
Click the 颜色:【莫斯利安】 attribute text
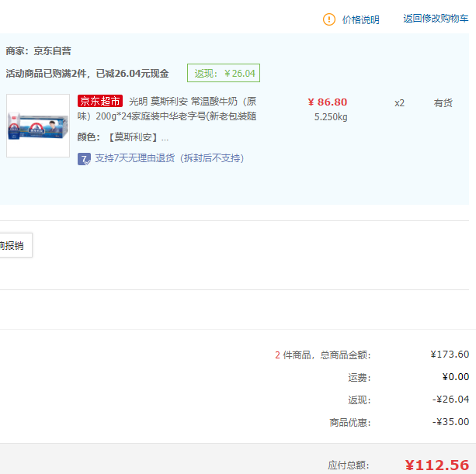123,137
